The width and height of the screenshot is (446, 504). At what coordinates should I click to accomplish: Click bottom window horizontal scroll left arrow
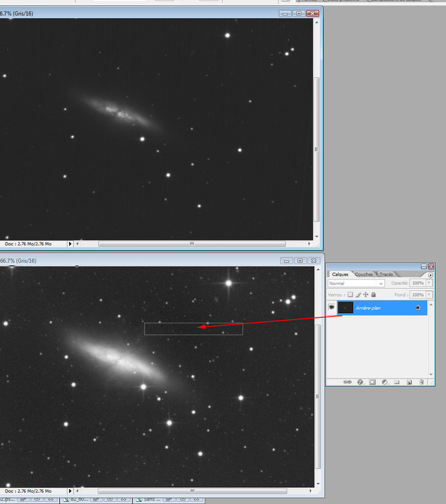(77, 491)
